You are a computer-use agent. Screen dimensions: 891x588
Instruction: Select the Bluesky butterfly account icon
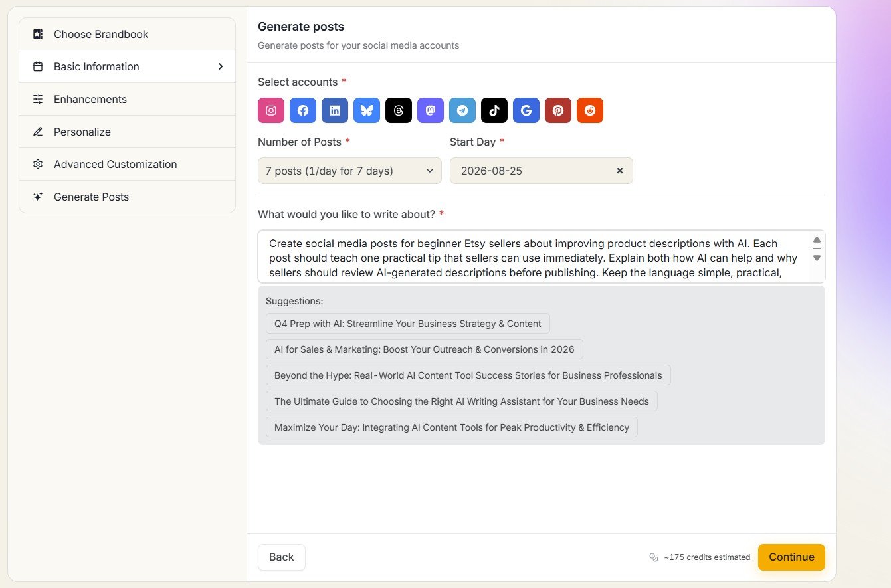367,110
